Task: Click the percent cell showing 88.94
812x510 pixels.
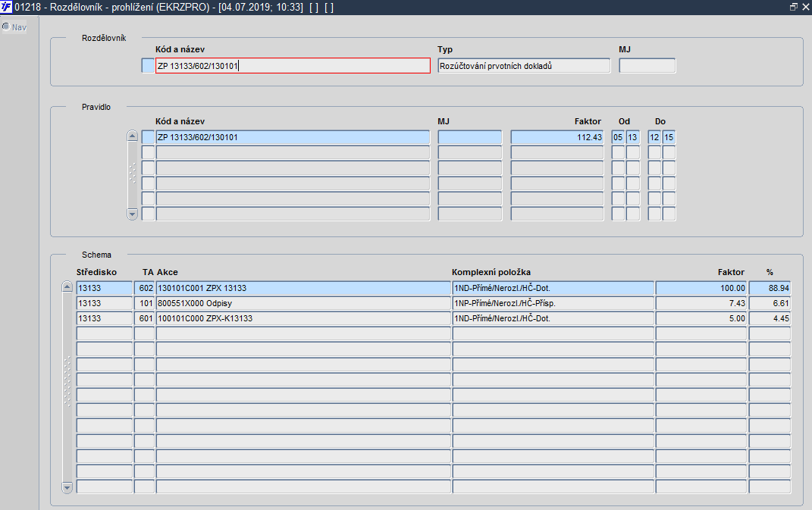Action: click(770, 288)
